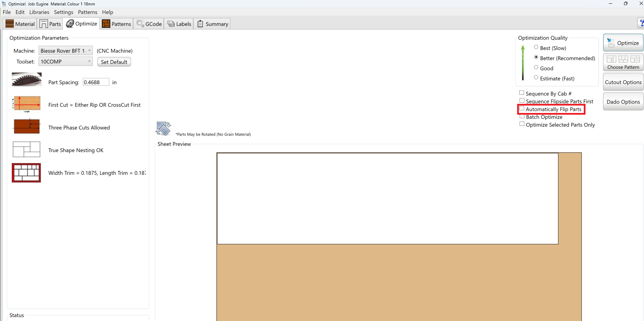Select Best (Slow) optimization quality
The image size is (644, 321).
coord(536,47)
